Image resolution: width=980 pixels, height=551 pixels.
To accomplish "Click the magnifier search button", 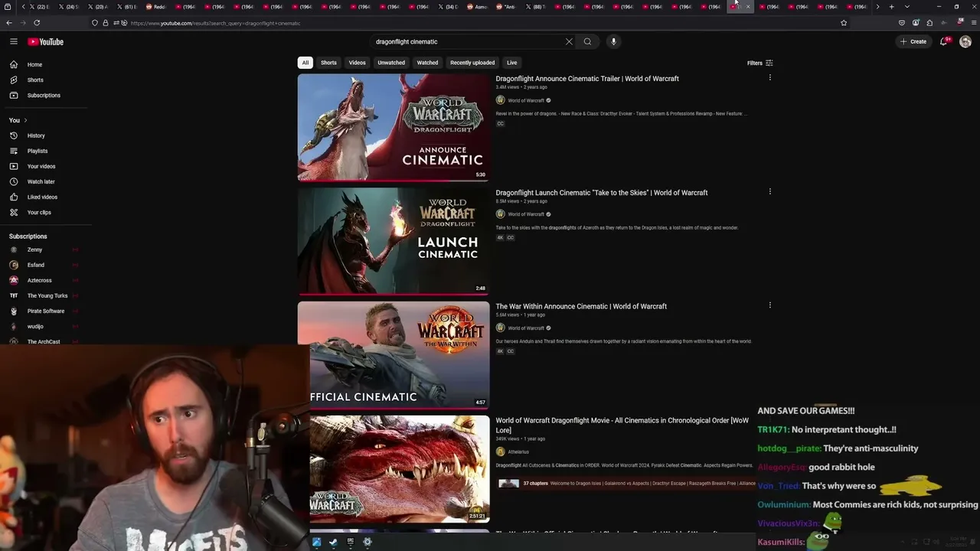I will coord(587,41).
